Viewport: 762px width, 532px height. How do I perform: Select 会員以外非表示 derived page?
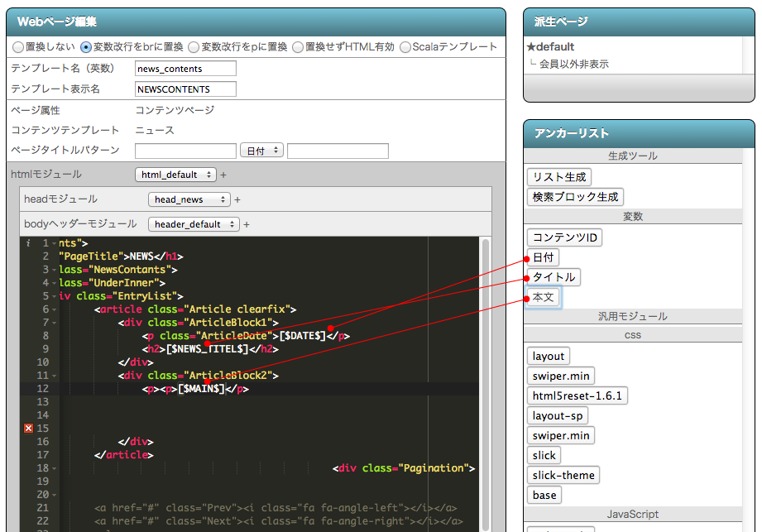tap(574, 65)
